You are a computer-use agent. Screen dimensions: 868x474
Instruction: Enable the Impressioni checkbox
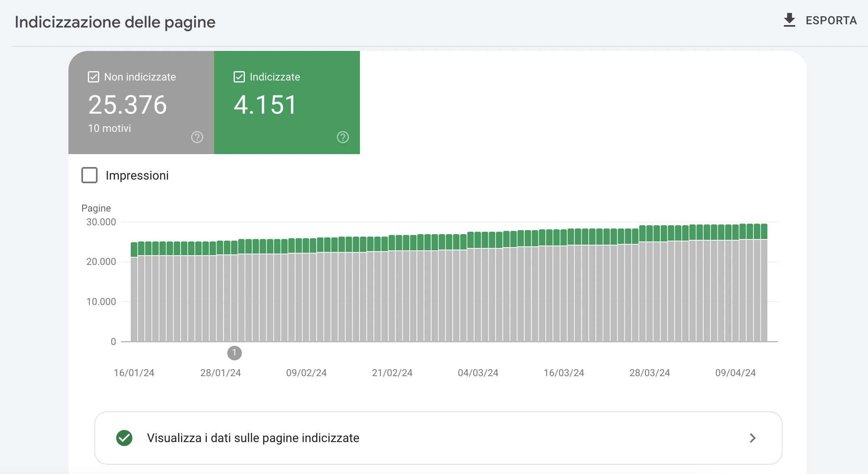(x=89, y=175)
